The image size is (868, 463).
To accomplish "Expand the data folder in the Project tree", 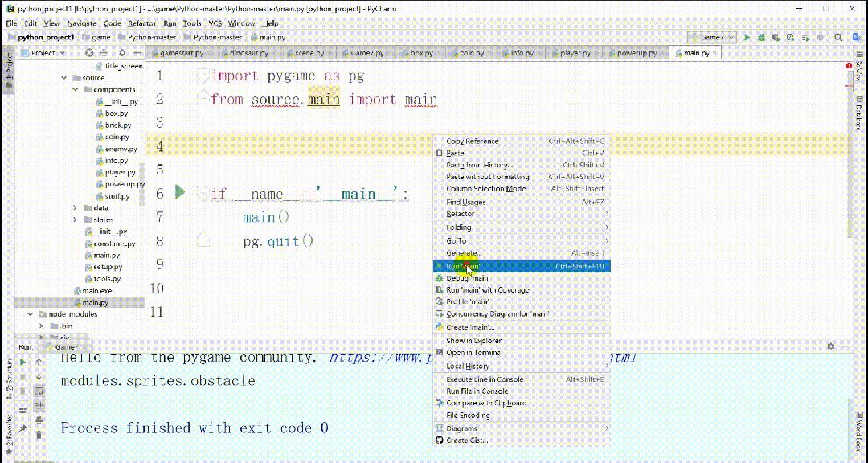I will pos(73,207).
